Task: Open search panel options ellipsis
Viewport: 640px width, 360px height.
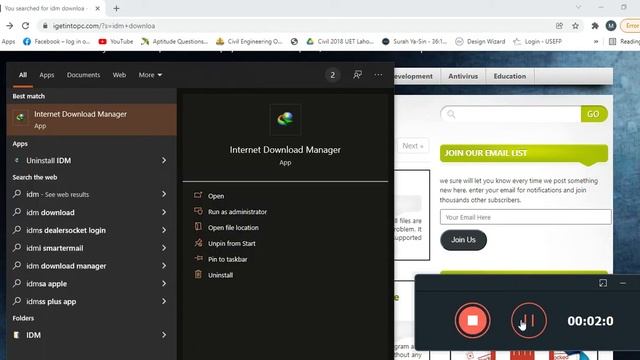Action: (x=378, y=75)
